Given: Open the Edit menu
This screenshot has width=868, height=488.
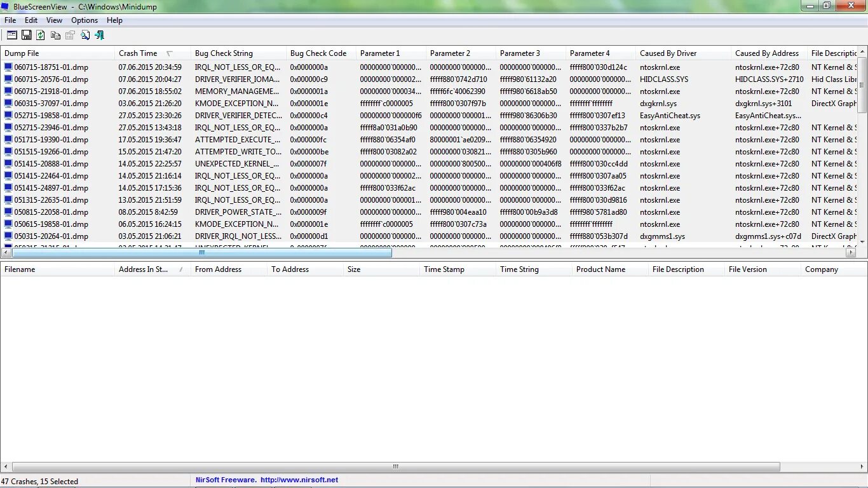Looking at the screenshot, I should [x=31, y=20].
